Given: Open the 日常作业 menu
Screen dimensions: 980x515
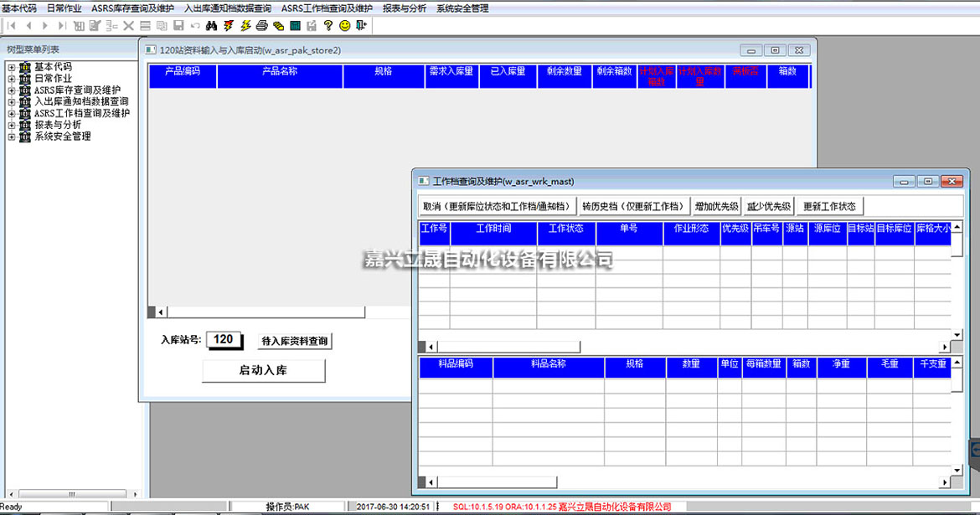Looking at the screenshot, I should (x=64, y=8).
